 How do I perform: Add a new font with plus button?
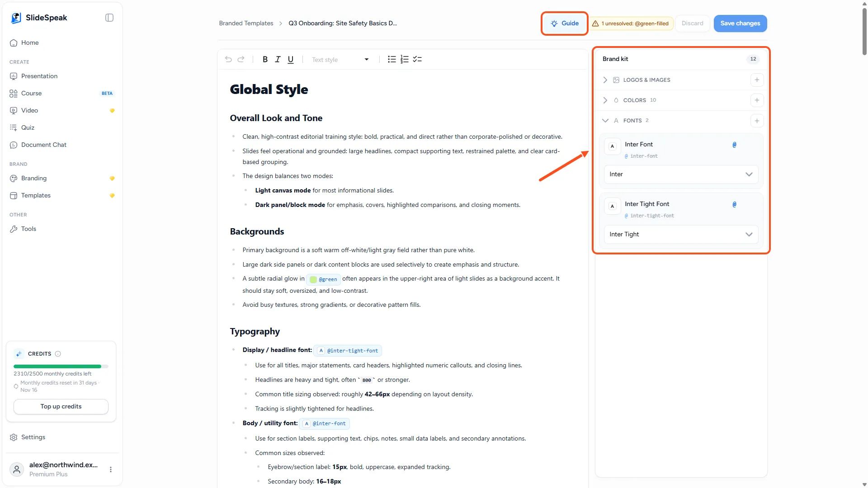757,121
